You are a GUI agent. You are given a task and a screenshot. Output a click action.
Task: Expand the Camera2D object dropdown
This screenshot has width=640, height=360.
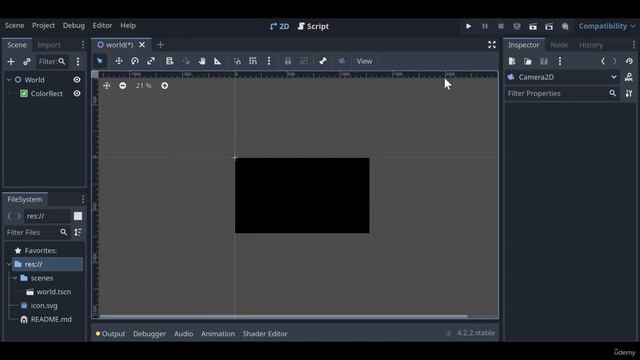[562, 77]
